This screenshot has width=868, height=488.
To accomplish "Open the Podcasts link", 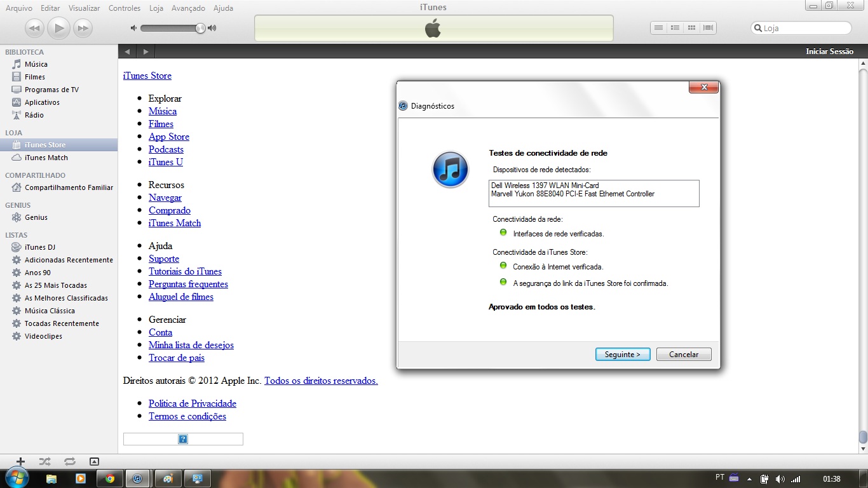I will pyautogui.click(x=166, y=149).
